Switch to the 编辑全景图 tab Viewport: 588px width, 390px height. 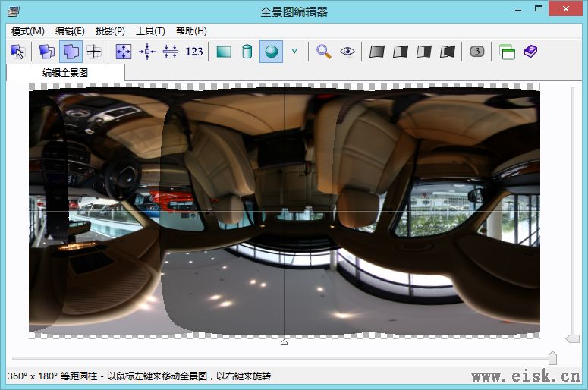click(x=65, y=73)
